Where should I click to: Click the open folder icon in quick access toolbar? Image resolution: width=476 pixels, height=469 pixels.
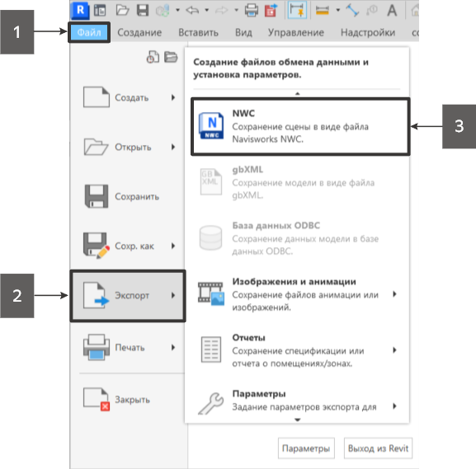tap(123, 10)
